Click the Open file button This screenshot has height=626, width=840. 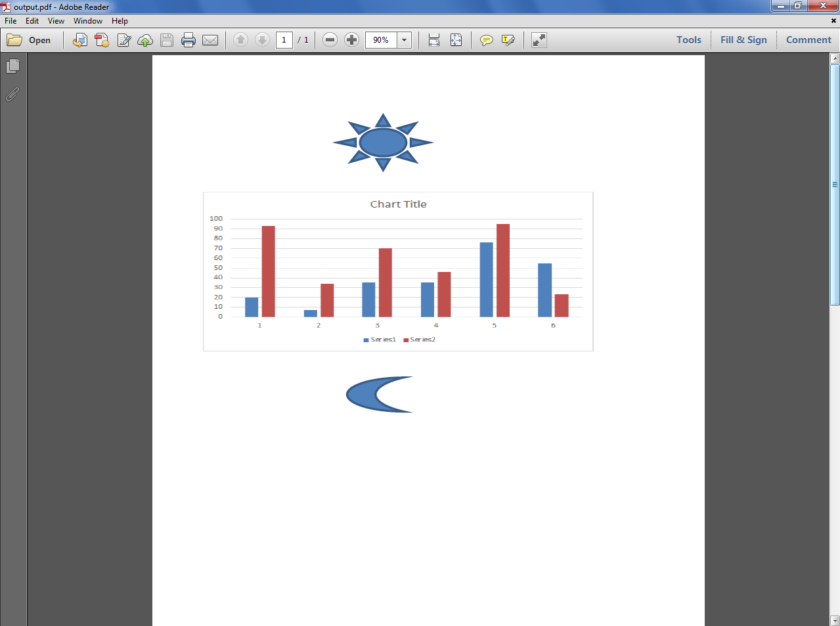pyautogui.click(x=29, y=40)
